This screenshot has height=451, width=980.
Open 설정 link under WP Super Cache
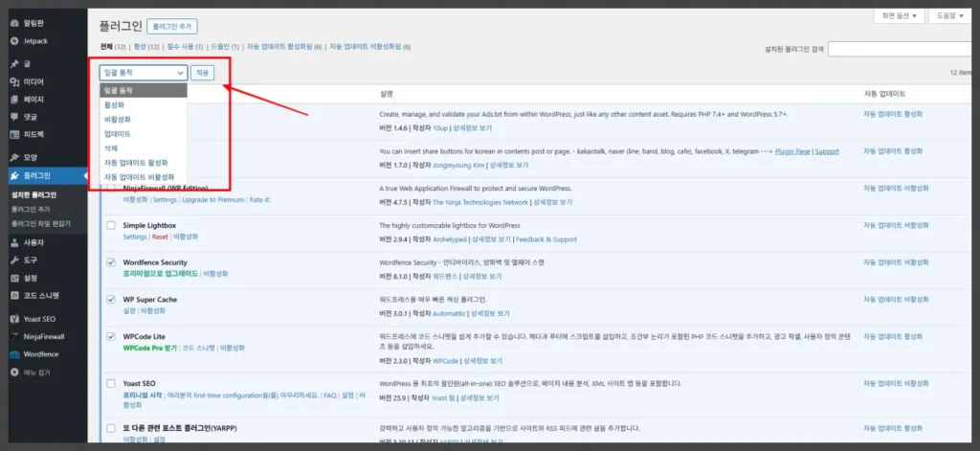(x=129, y=311)
